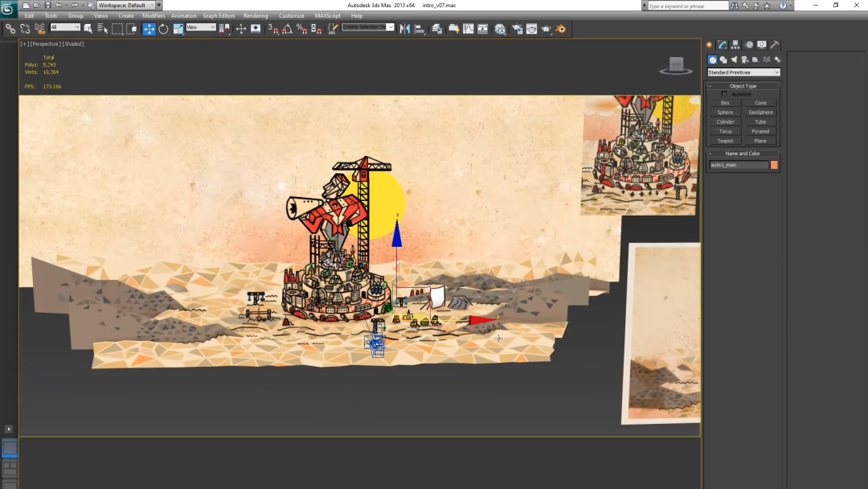Open the Rendered Frame Window

531,29
